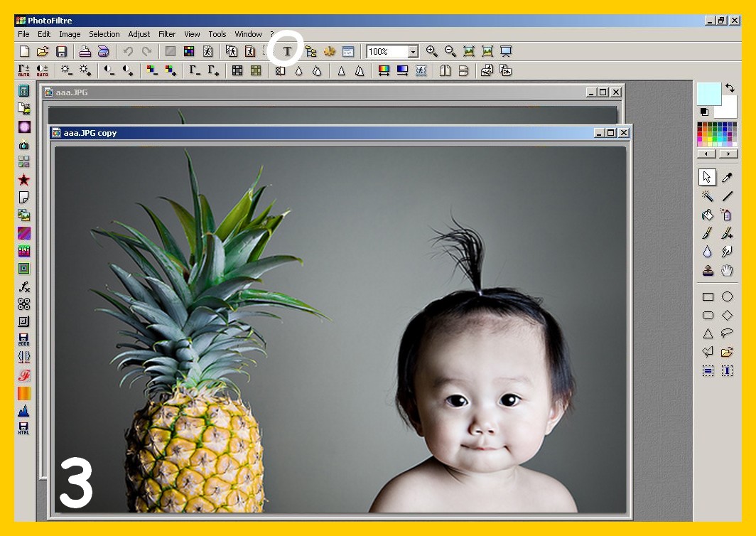
Task: Pick the Eyedropper (pipette) tool
Action: click(727, 177)
